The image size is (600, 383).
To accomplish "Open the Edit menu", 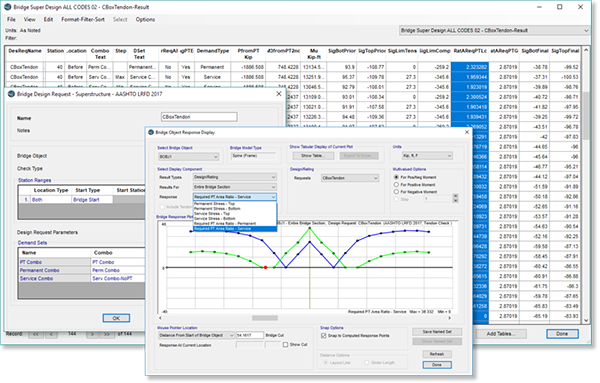I will tap(48, 19).
